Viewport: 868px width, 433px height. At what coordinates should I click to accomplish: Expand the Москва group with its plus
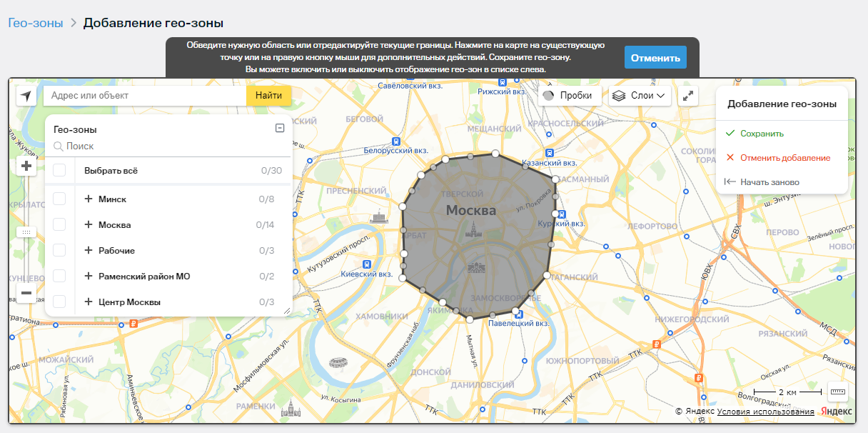point(89,224)
